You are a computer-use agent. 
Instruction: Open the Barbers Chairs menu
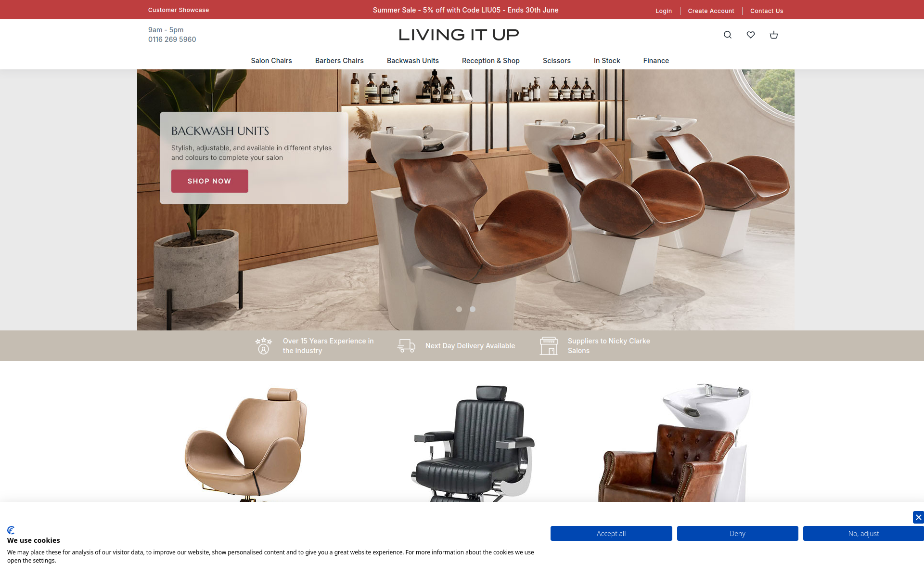[339, 61]
